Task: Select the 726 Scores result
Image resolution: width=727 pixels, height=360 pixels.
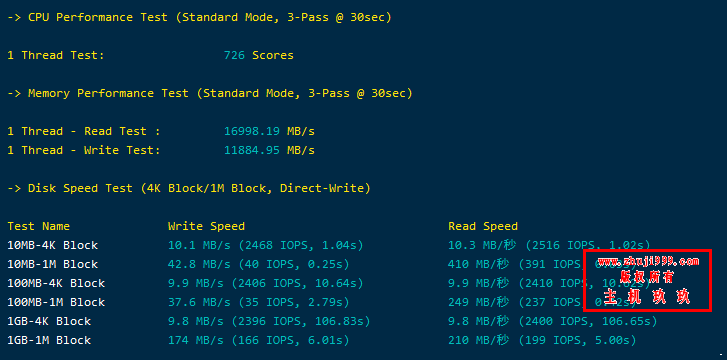Action: point(259,56)
